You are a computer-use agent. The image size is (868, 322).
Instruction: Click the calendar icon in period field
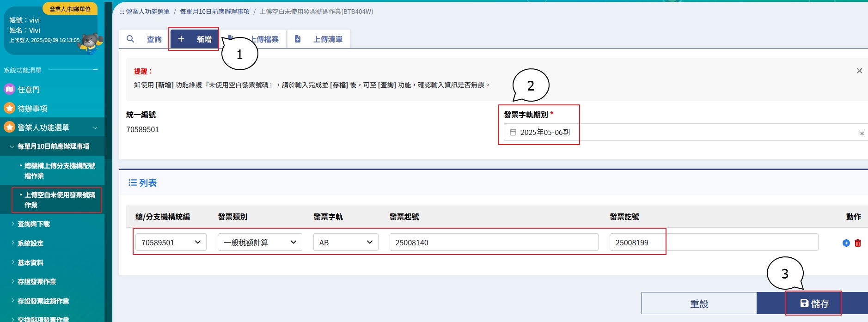coord(513,133)
